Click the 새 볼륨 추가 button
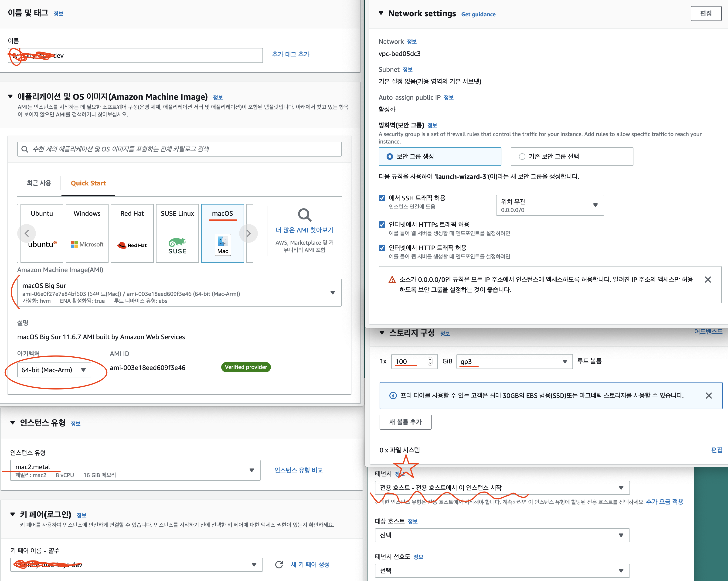 coord(405,422)
